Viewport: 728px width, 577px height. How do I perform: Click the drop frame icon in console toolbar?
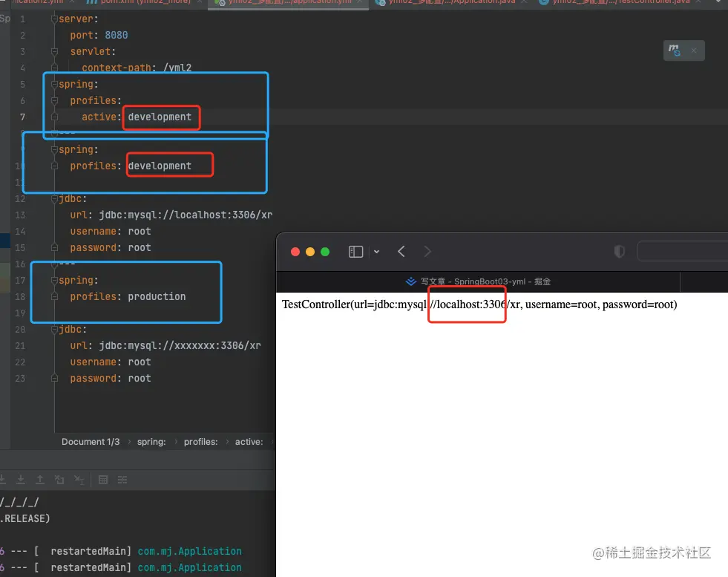point(59,480)
